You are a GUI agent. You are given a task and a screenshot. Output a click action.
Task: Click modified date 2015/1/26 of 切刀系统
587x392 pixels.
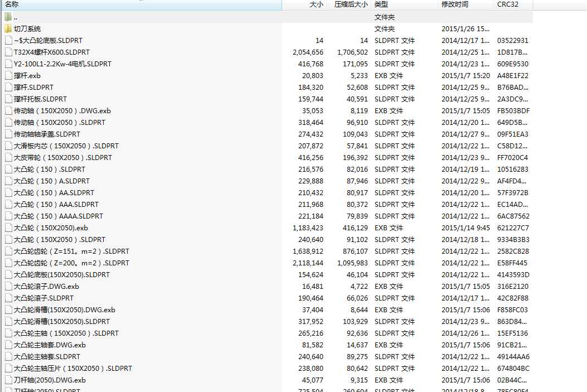pyautogui.click(x=465, y=29)
